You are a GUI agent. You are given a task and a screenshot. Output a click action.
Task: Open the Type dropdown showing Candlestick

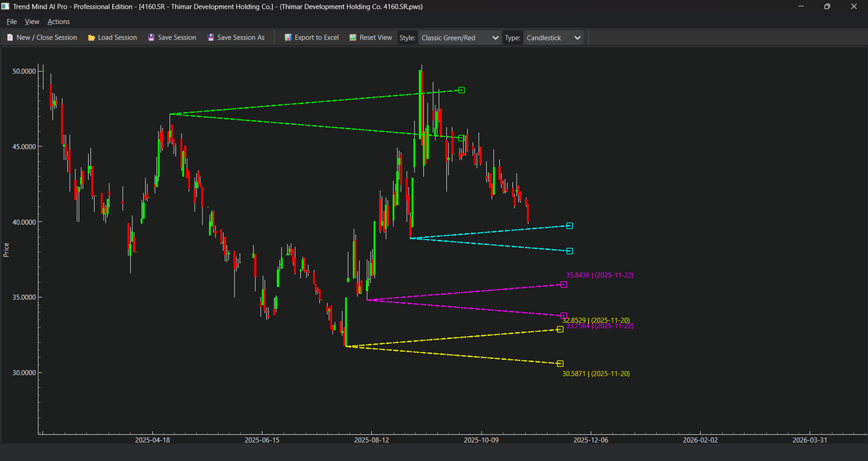click(x=553, y=38)
